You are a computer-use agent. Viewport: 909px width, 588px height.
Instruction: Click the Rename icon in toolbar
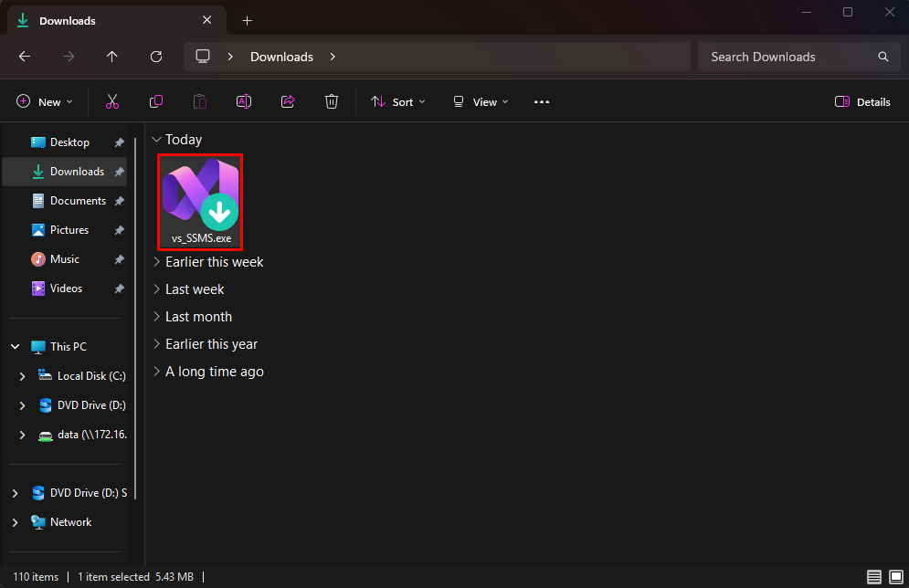point(244,102)
